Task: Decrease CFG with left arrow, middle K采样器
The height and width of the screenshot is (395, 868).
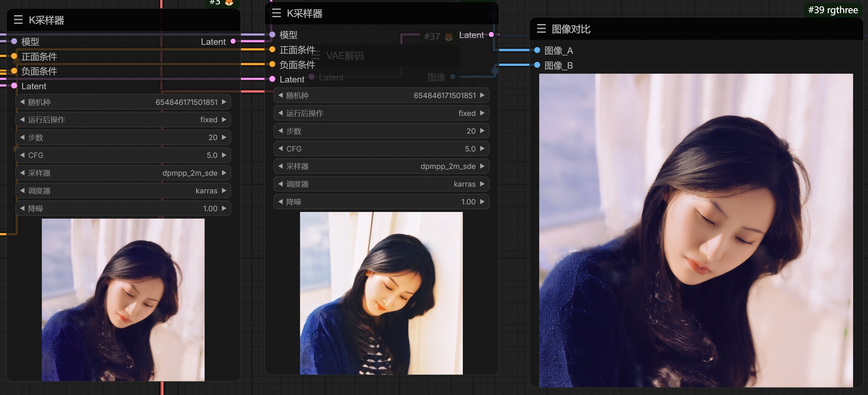Action: click(x=280, y=149)
